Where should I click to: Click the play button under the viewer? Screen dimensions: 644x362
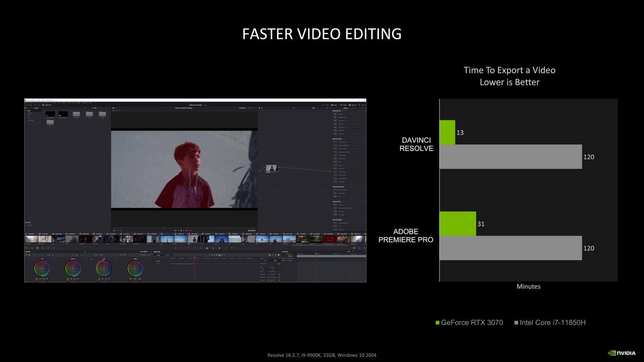pos(185,230)
